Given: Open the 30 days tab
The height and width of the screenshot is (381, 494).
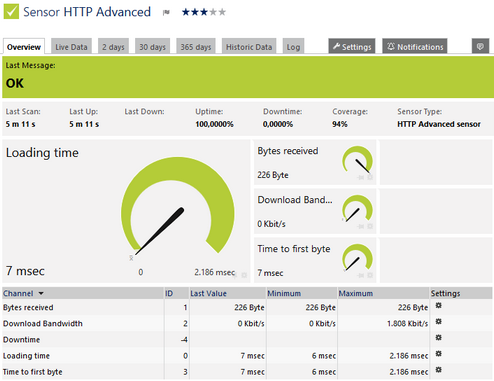Looking at the screenshot, I should pos(152,47).
